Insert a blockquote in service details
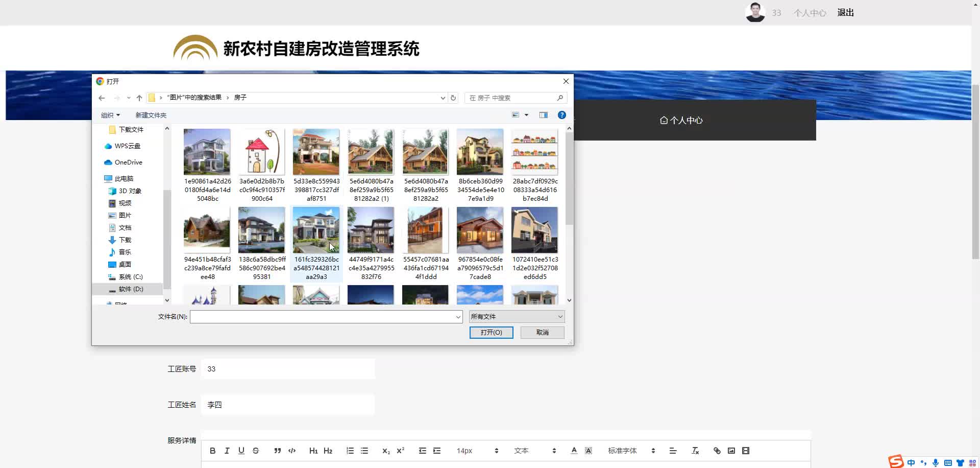Screen dimensions: 980x468 pos(277,451)
